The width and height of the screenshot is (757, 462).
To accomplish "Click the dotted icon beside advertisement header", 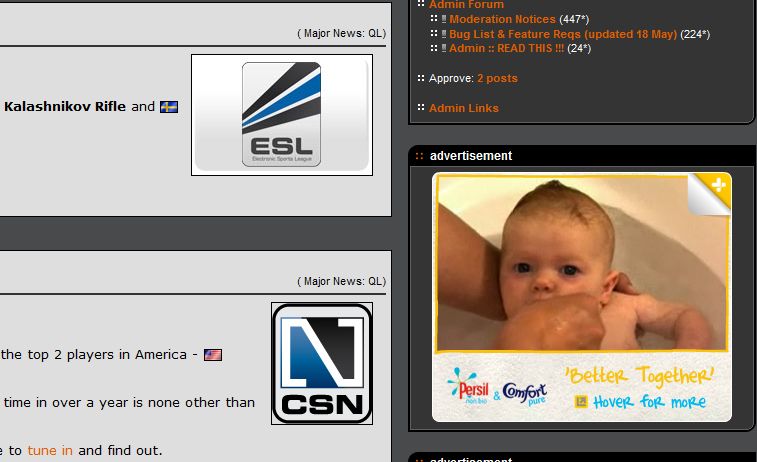I will (x=419, y=156).
